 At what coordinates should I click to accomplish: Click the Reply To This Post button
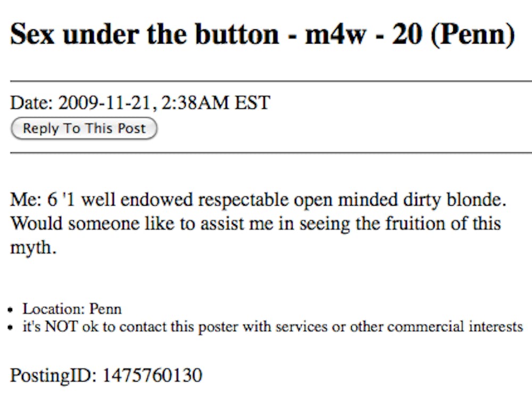click(x=84, y=129)
